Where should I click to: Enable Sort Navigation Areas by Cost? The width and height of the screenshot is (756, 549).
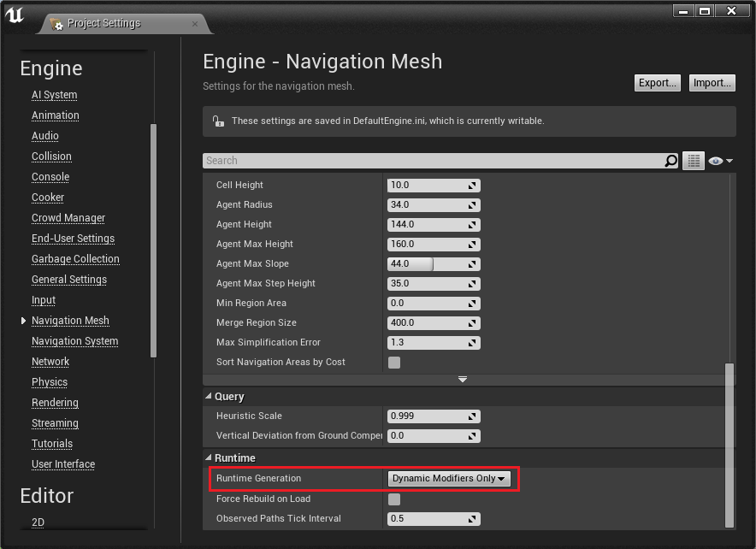394,363
